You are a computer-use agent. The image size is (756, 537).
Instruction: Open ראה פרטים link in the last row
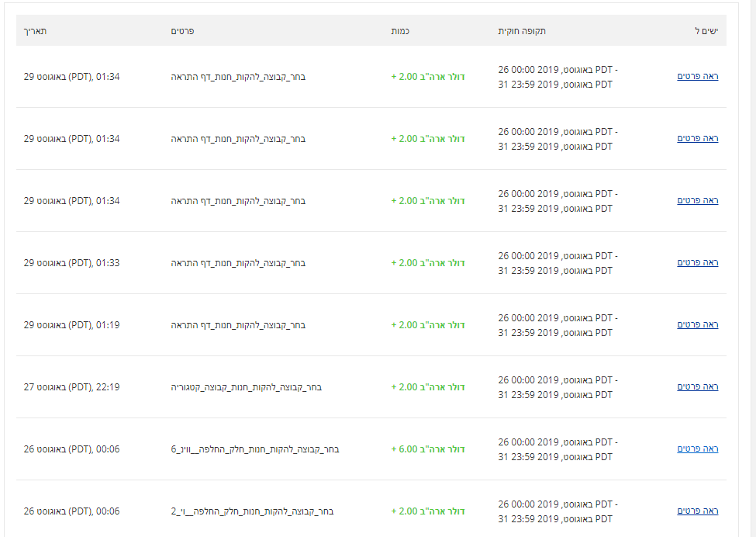coord(698,511)
